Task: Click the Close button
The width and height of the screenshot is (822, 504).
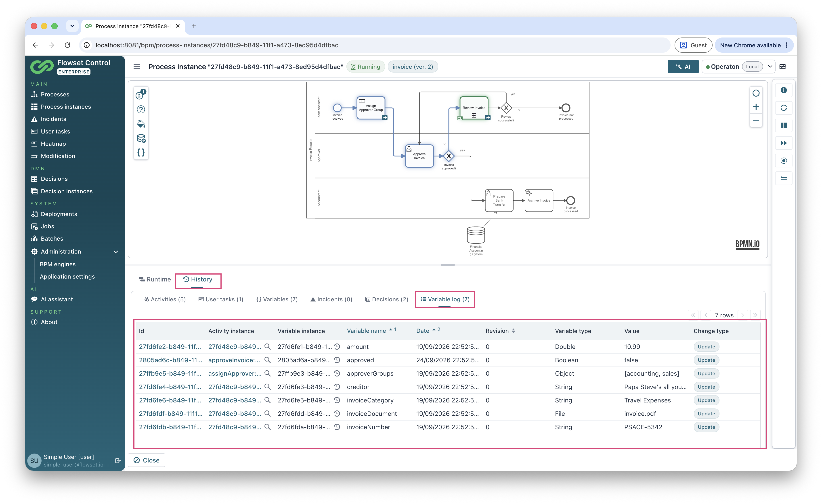Action: coord(147,460)
